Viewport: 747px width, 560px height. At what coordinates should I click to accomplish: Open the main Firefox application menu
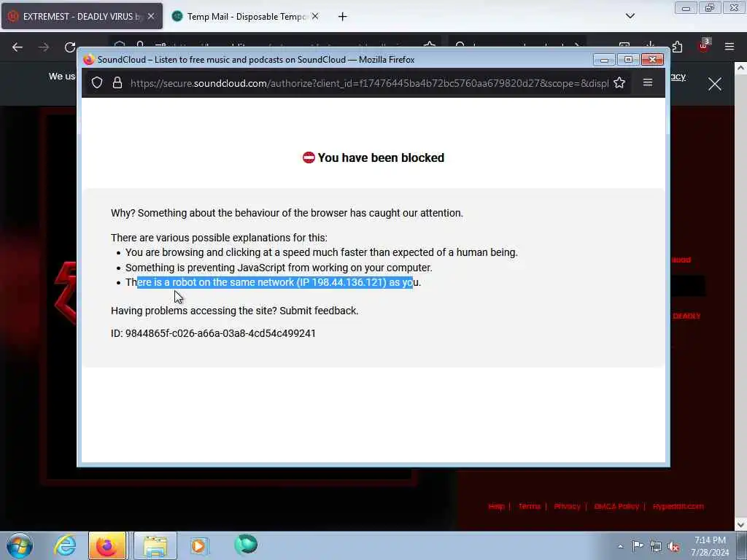[729, 47]
